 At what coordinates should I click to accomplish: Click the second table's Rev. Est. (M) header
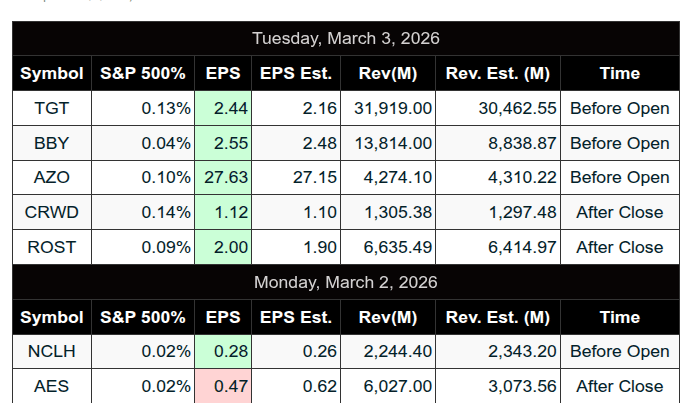click(498, 317)
